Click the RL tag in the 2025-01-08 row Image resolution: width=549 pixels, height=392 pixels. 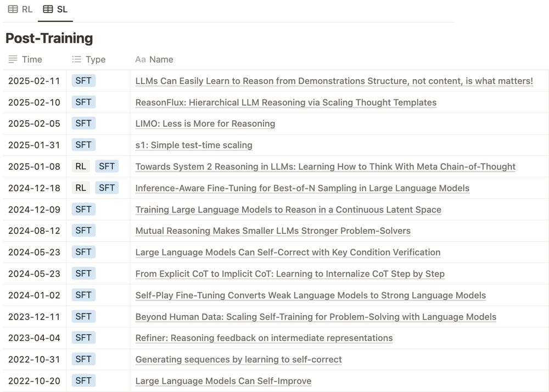(81, 166)
